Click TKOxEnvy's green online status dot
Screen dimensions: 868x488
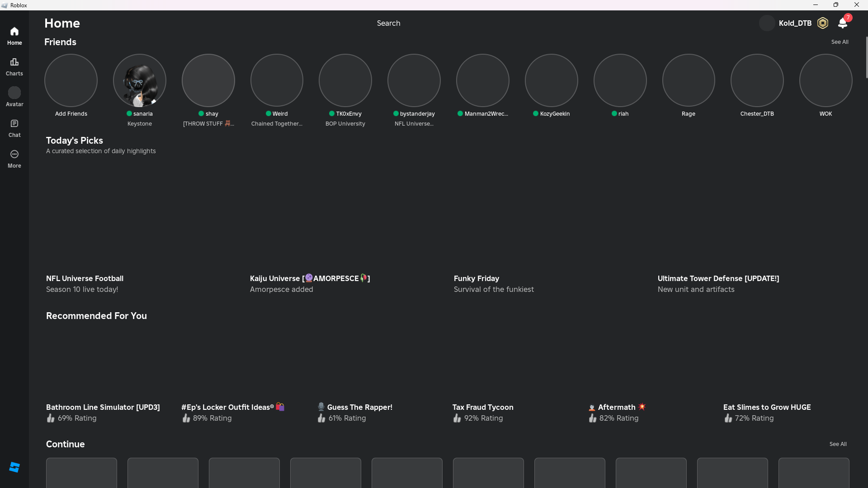point(332,113)
